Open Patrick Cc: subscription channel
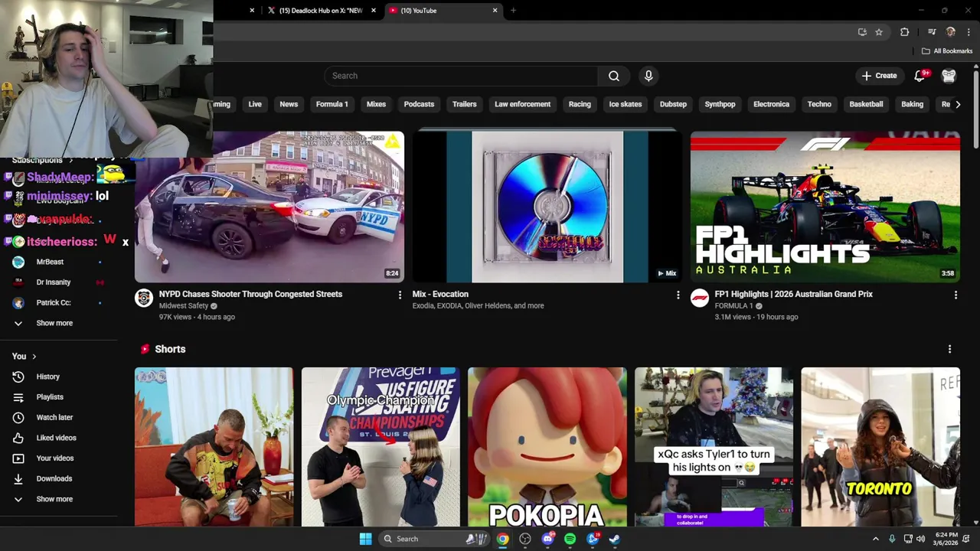This screenshot has height=551, width=980. tap(54, 303)
